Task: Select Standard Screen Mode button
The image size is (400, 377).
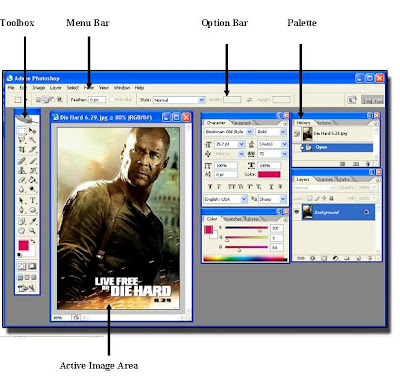Action: click(21, 277)
